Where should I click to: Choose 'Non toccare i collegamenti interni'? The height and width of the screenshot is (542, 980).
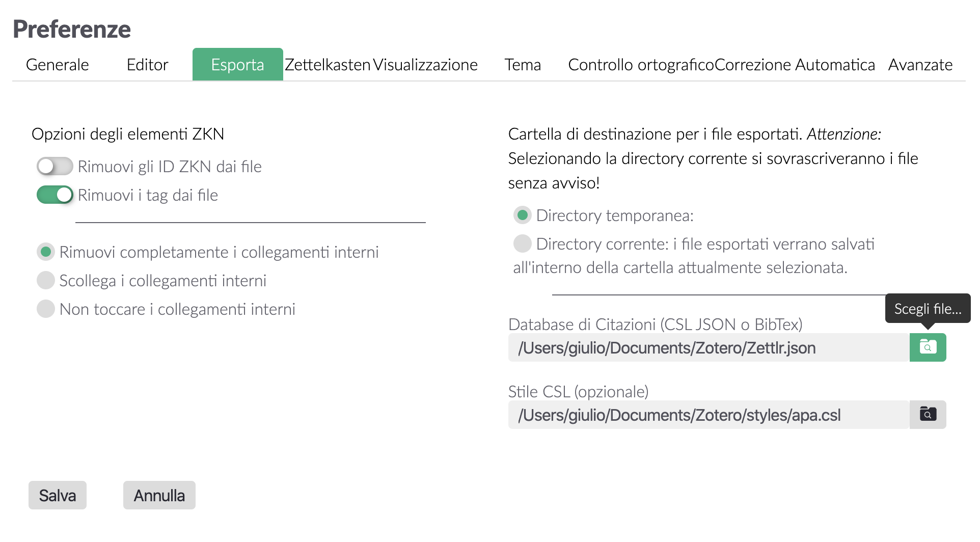coord(46,309)
